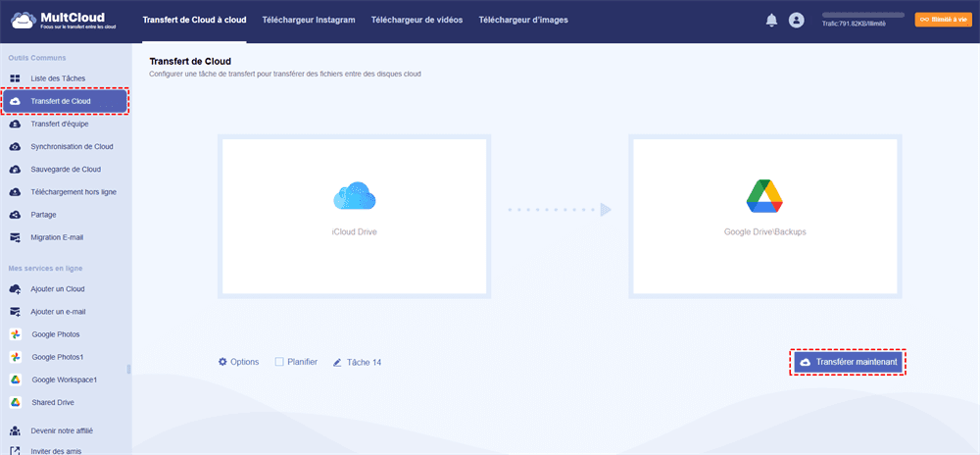Switch to Transfert de Cloud à cloud tab
The height and width of the screenshot is (455, 980).
194,20
